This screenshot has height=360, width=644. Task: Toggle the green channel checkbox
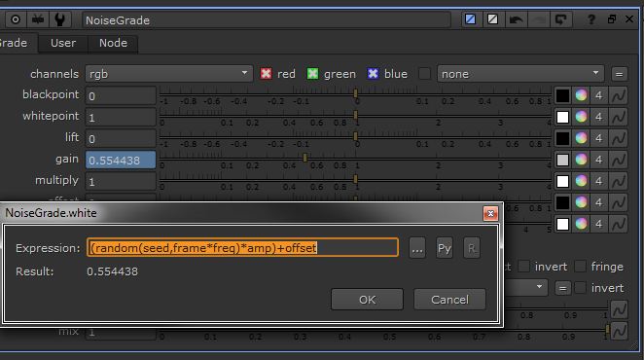click(x=312, y=74)
